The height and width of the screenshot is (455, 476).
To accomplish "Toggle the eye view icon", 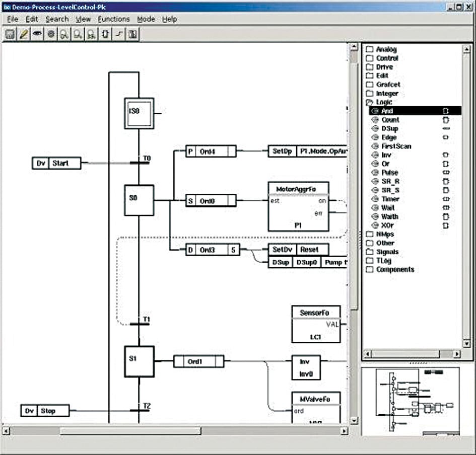I will (37, 34).
